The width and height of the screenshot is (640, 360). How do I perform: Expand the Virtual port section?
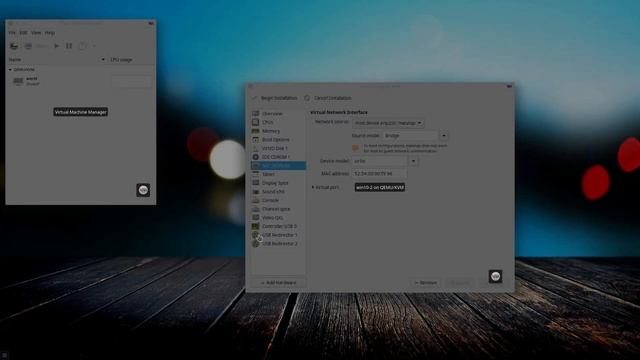click(x=313, y=187)
